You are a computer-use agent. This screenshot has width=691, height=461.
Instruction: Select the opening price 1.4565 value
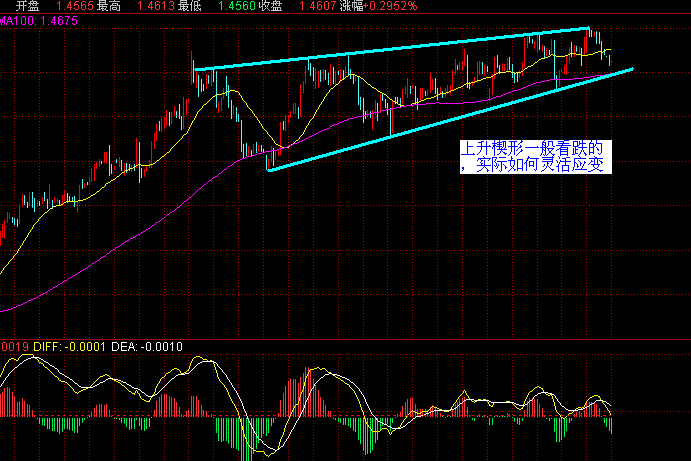pos(75,6)
